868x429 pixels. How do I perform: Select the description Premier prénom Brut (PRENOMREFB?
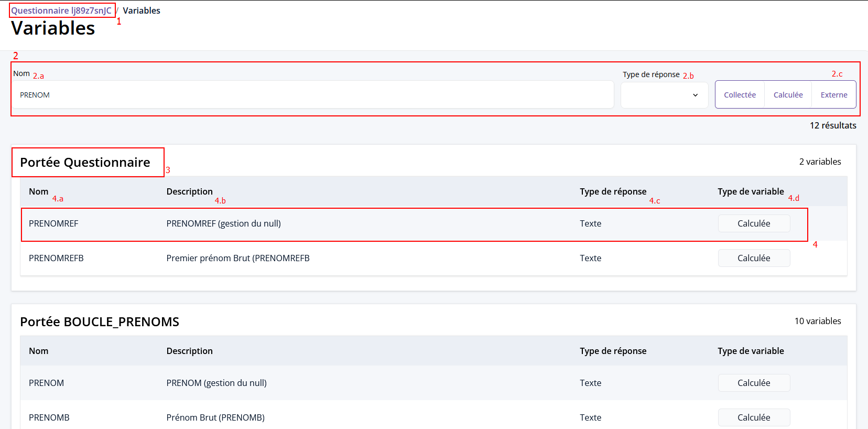[238, 258]
